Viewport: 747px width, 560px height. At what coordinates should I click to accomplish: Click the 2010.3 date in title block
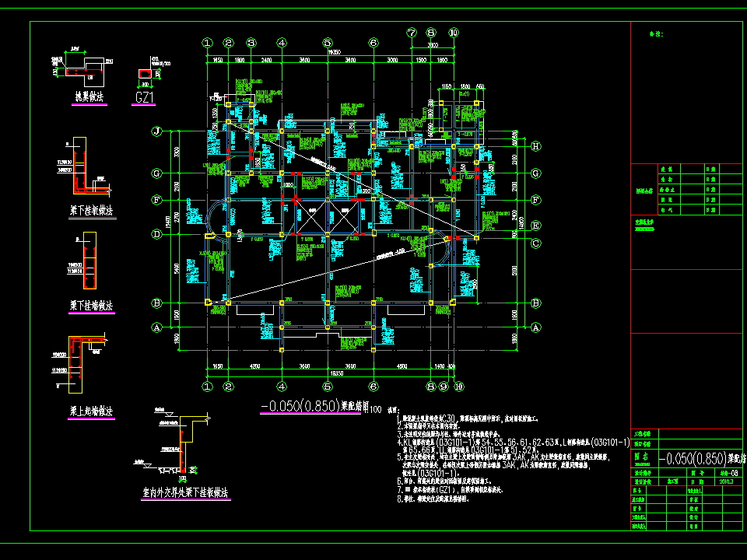[x=725, y=481]
